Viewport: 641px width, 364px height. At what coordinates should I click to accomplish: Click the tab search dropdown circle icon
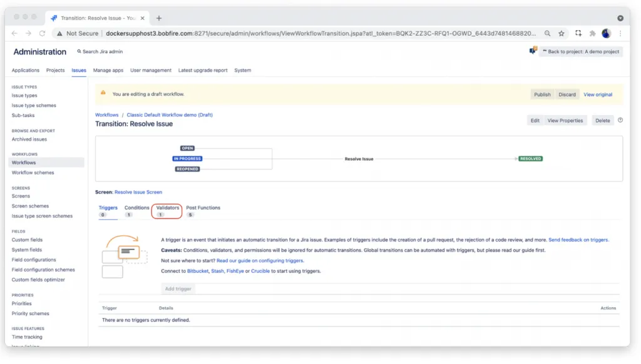point(620,18)
